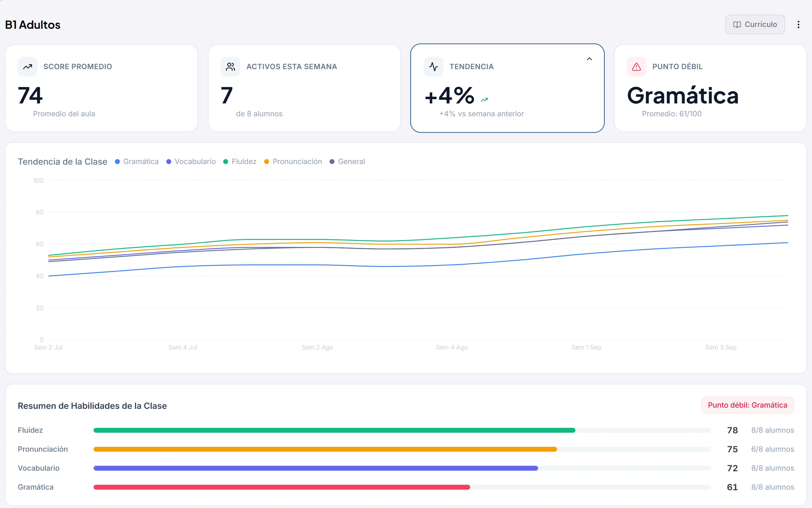Click the B1 Adultos title

(33, 25)
